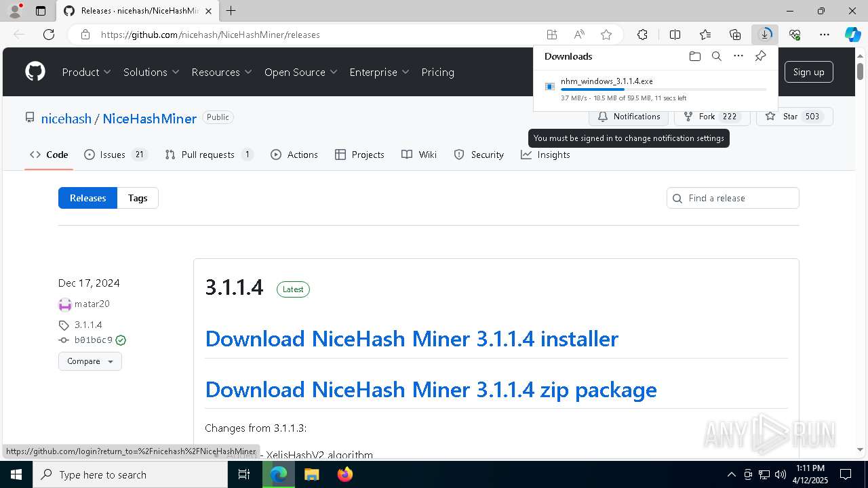868x488 pixels.
Task: Open the Projects tab
Action: [x=359, y=155]
